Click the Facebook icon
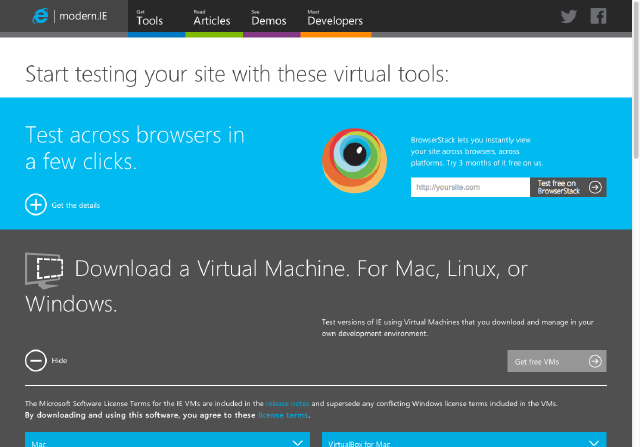Image resolution: width=640 pixels, height=447 pixels. coord(598,16)
